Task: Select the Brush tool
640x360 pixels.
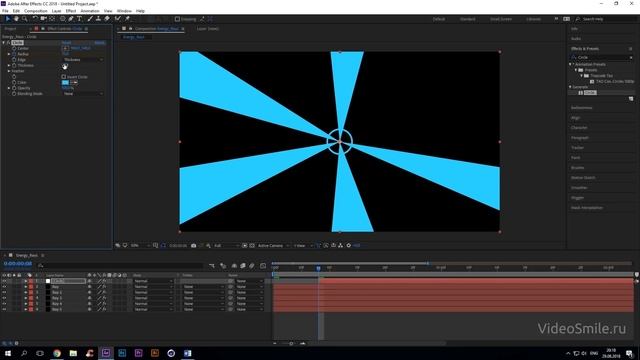Action: (90, 19)
